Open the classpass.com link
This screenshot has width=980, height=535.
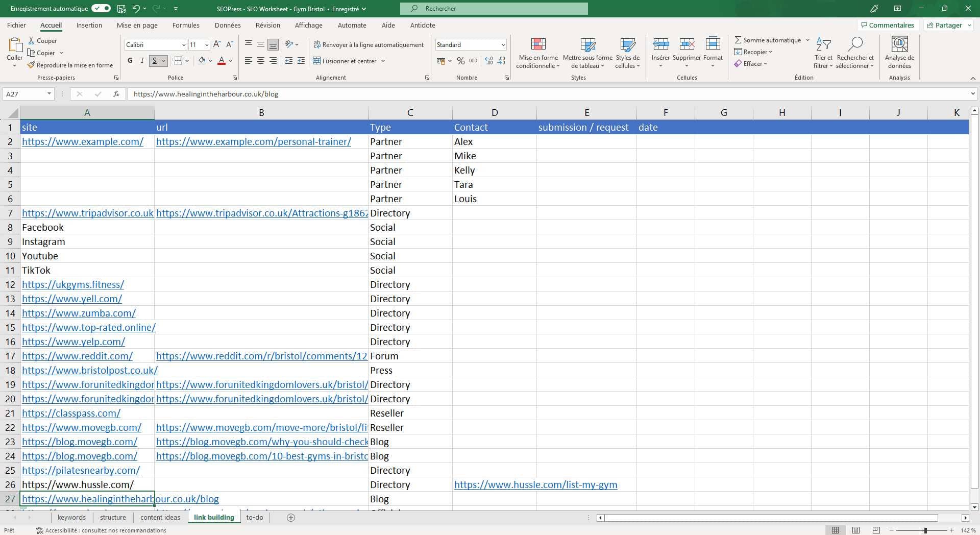(x=71, y=413)
